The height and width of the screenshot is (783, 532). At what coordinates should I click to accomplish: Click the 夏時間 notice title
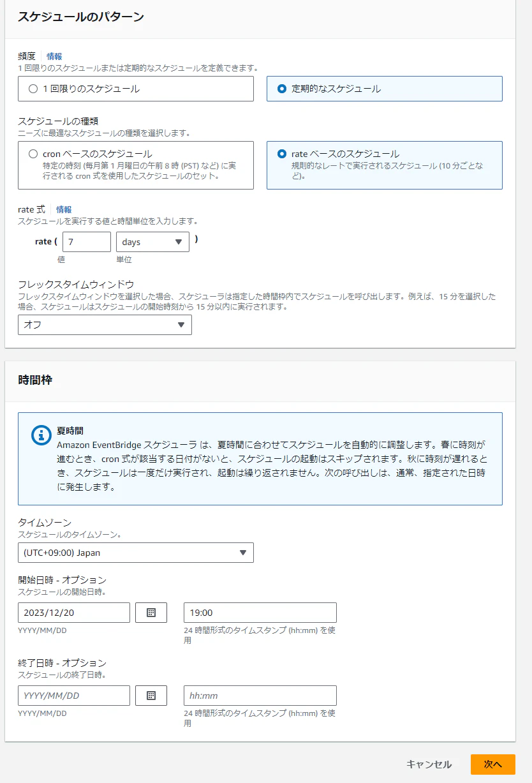pyautogui.click(x=71, y=431)
